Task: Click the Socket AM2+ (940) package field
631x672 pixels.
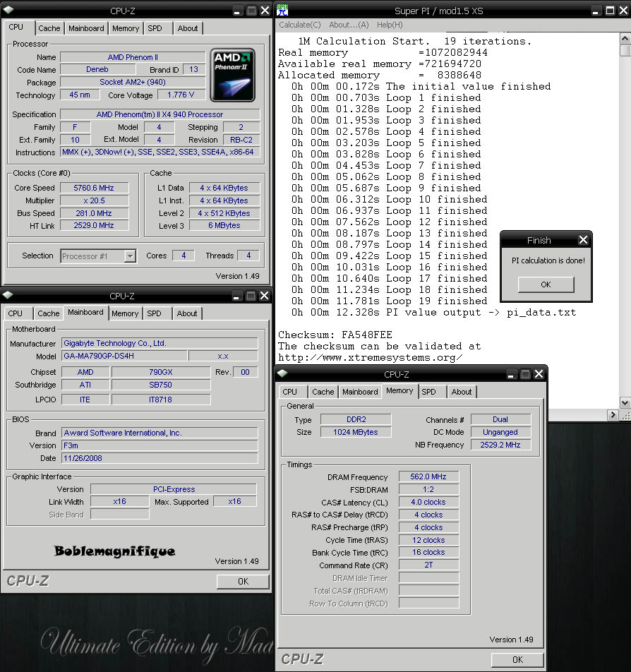Action: click(133, 82)
